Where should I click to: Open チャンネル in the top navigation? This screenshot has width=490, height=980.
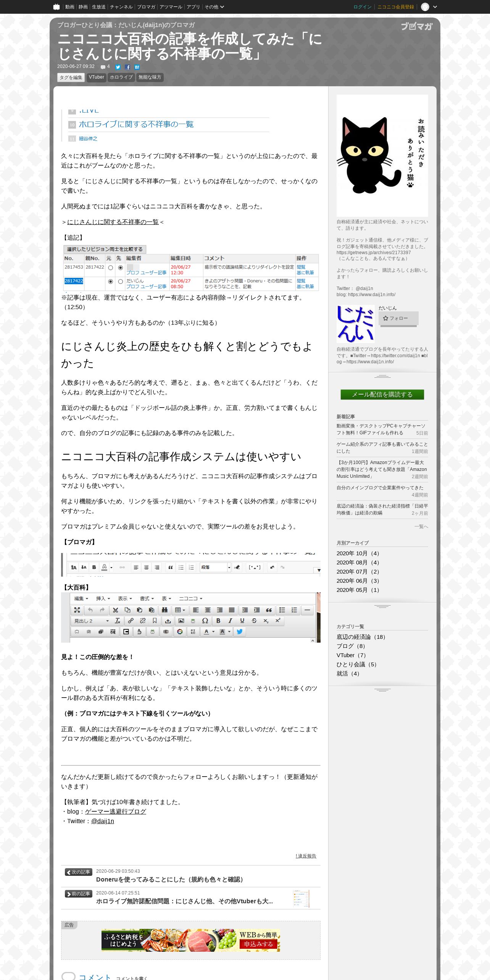[x=121, y=7]
